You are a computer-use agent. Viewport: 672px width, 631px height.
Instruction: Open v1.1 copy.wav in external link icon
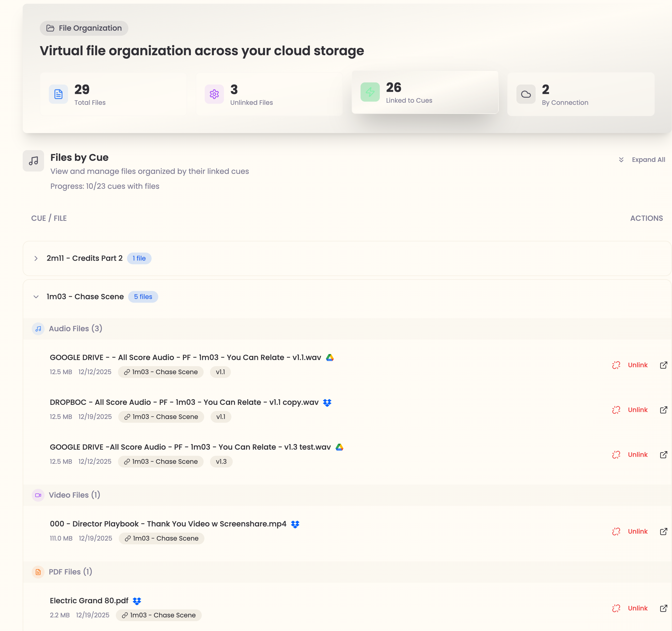[663, 410]
